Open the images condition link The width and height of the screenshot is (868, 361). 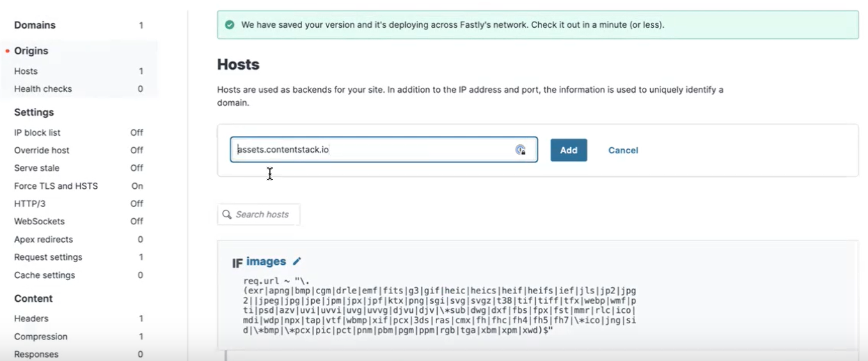click(x=266, y=261)
